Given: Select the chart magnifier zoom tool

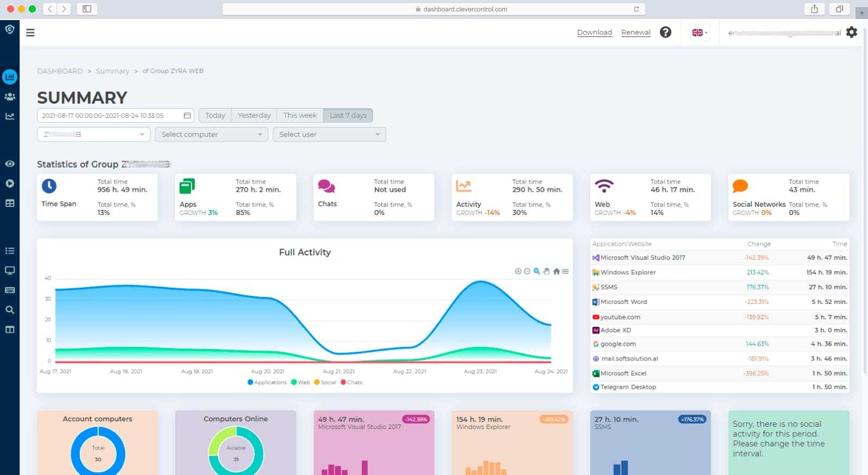Looking at the screenshot, I should [x=537, y=271].
